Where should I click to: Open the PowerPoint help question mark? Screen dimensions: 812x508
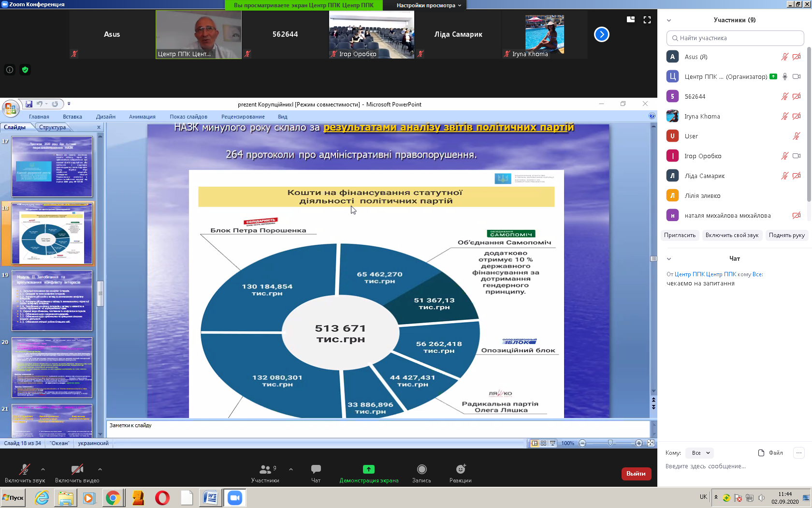click(652, 116)
